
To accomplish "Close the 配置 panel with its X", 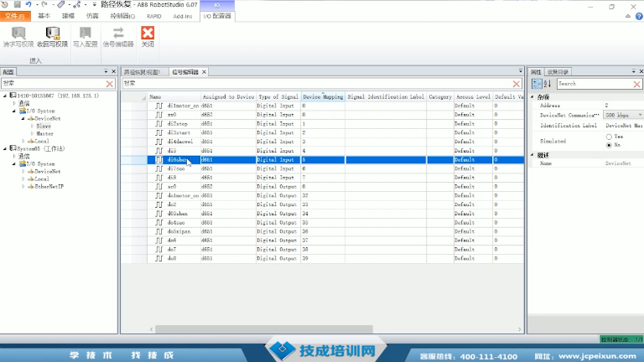I will point(114,71).
